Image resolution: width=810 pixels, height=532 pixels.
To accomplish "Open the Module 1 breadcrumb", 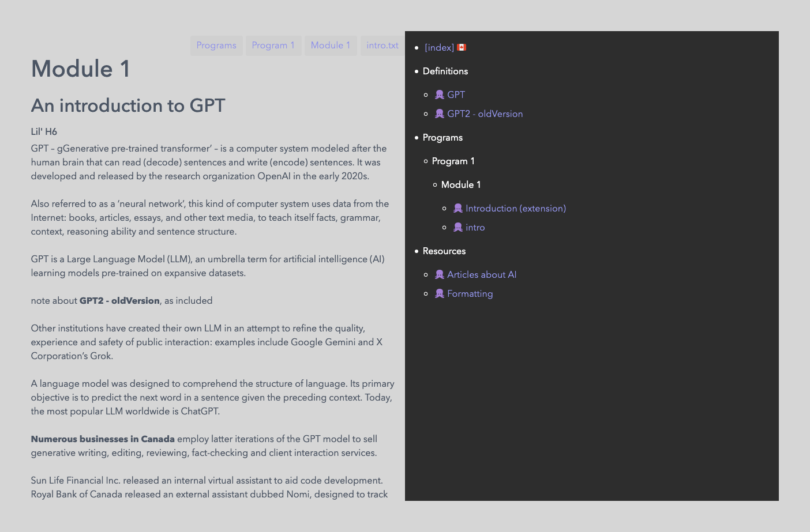I will tap(331, 46).
